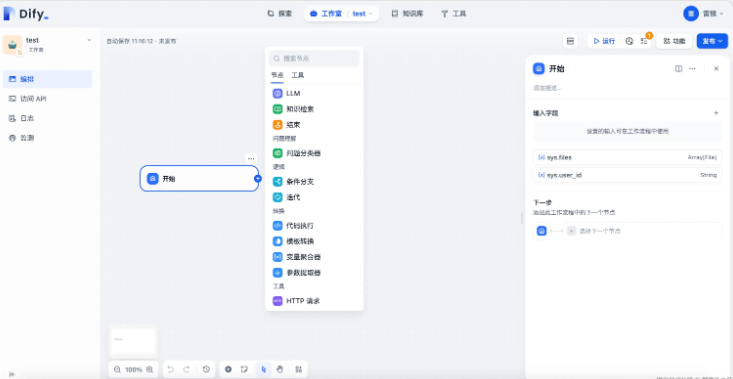Add a 知识检索 knowledge retrieval node
The image size is (733, 379).
(x=314, y=109)
